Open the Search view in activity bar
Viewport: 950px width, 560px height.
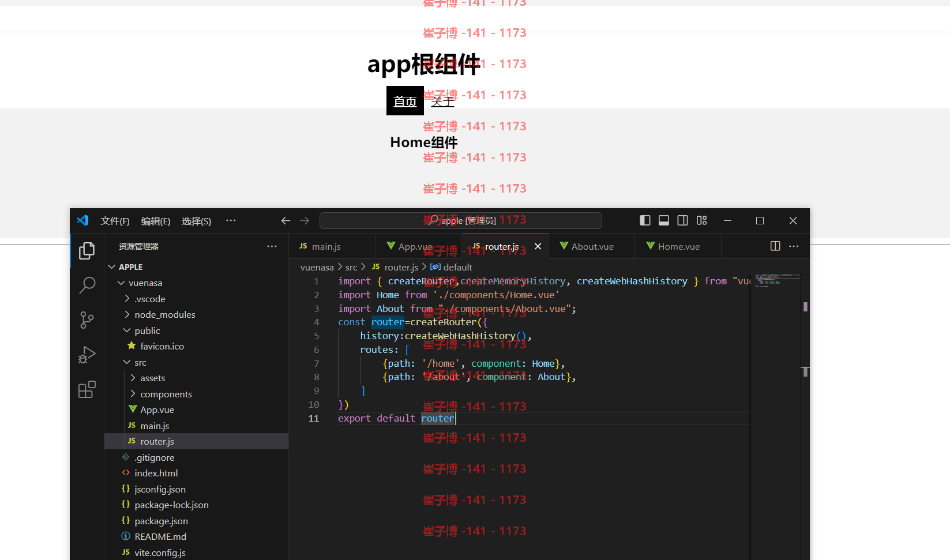pos(87,285)
